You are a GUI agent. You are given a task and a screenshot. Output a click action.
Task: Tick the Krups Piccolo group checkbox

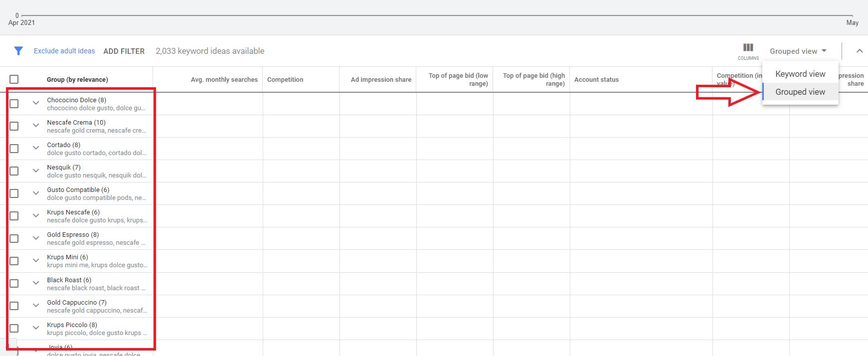point(14,328)
